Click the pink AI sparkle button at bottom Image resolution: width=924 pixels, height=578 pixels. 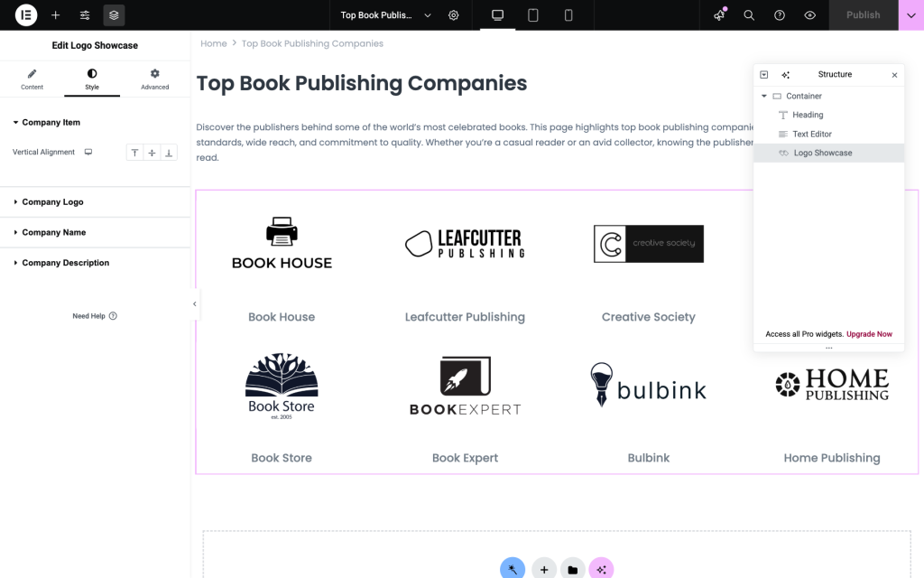click(x=601, y=569)
